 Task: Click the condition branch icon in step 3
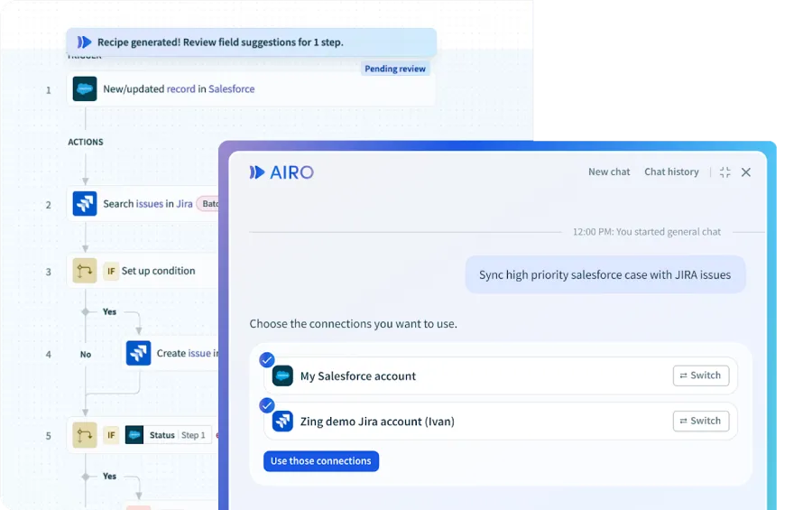click(x=85, y=271)
